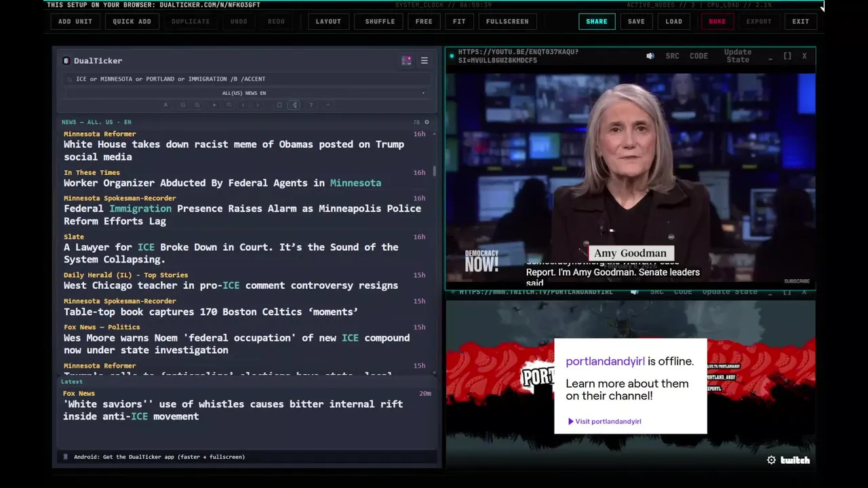Open 'White House takes down racist meme' headline
Image resolution: width=868 pixels, height=488 pixels.
234,150
